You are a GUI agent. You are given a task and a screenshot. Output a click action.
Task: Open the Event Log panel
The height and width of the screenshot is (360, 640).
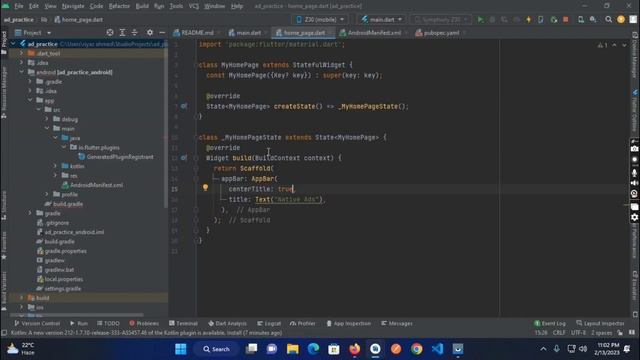(549, 323)
